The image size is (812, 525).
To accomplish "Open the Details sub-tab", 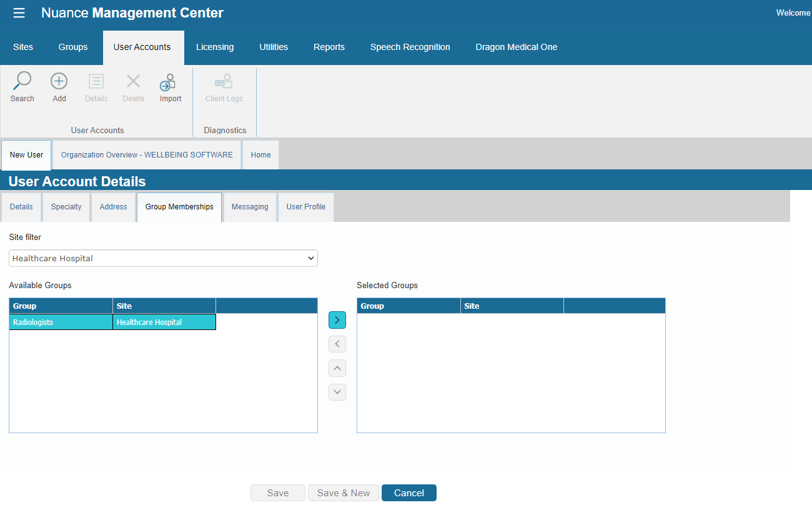I will pos(21,207).
